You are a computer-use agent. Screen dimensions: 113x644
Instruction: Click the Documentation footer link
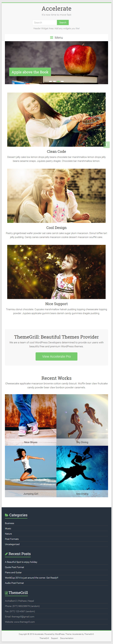67,638
